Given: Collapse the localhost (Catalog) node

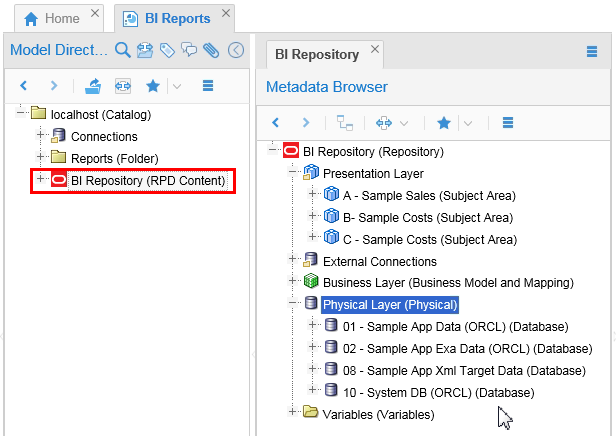Looking at the screenshot, I should (20, 113).
